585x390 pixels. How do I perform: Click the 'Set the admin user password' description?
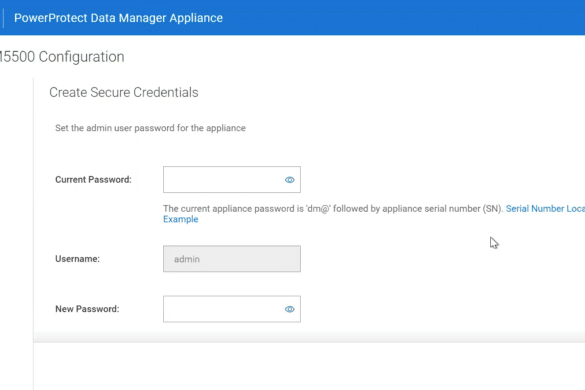click(150, 128)
